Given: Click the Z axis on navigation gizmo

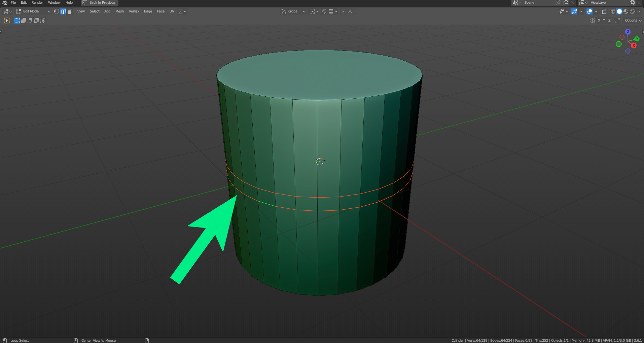Looking at the screenshot, I should coord(628,32).
